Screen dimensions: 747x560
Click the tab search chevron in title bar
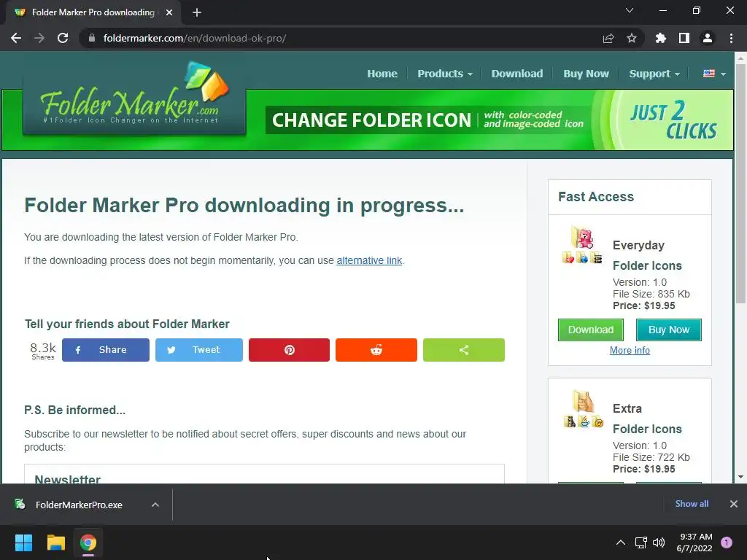[x=630, y=10]
